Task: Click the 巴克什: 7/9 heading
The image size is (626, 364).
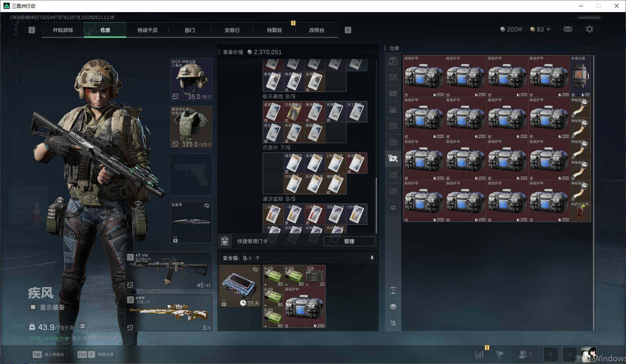Action: [277, 148]
